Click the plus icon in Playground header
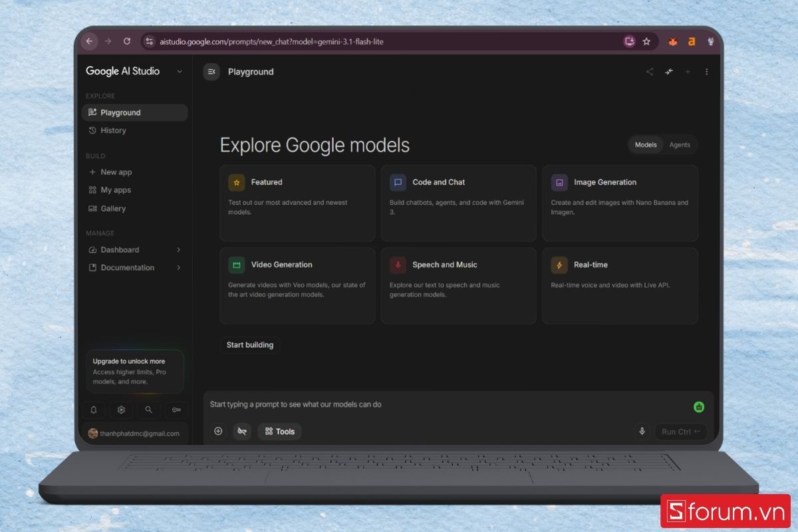This screenshot has width=798, height=532. pyautogui.click(x=688, y=72)
